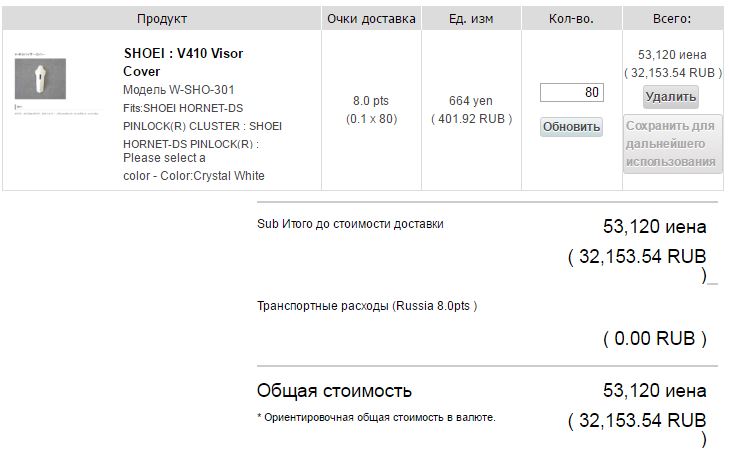Click the 0.00 RUB shipping amount

click(x=655, y=338)
